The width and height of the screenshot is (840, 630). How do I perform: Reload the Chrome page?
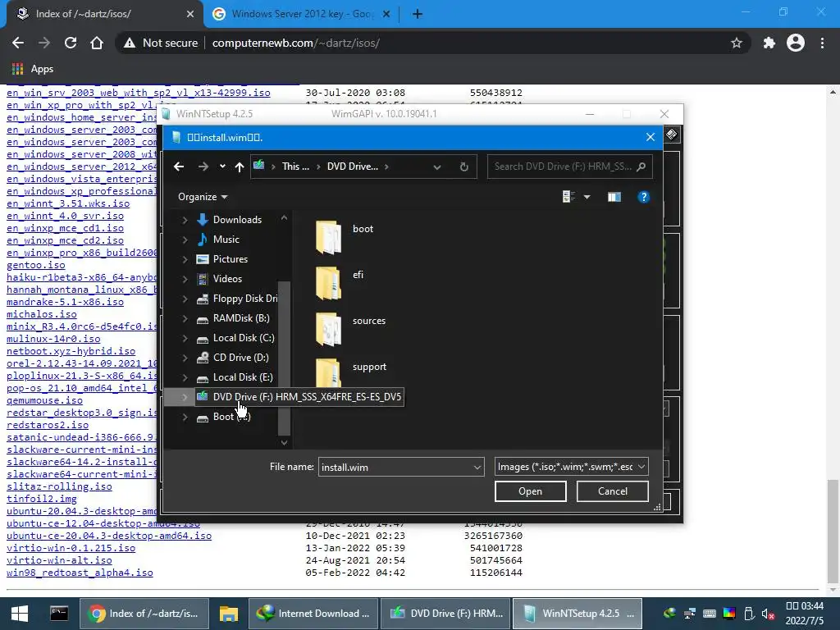pos(71,43)
